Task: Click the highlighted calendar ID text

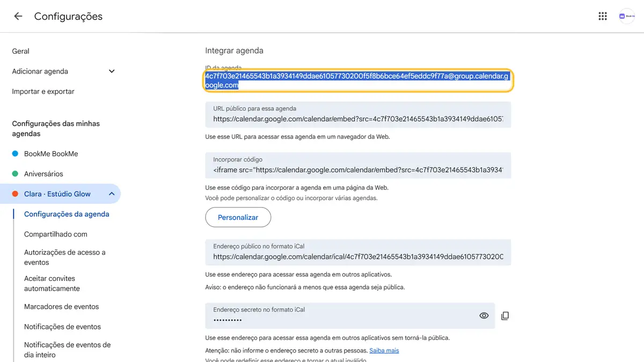Action: (357, 81)
